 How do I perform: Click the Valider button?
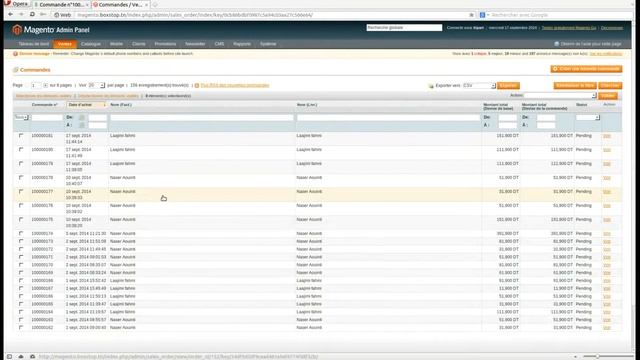[608, 96]
